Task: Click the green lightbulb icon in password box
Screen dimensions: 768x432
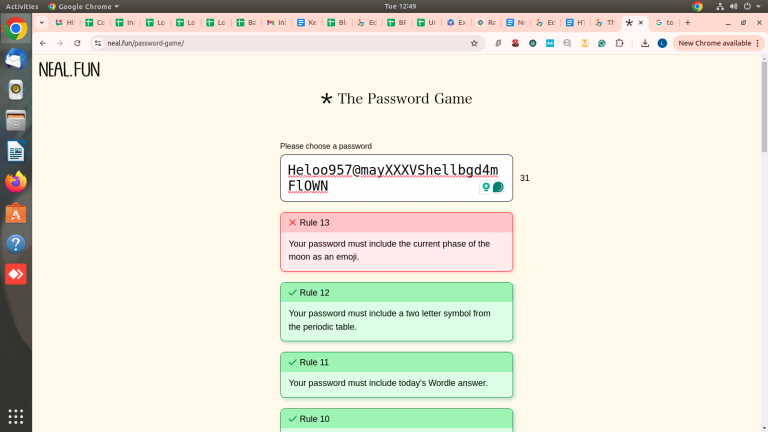Action: tap(487, 187)
